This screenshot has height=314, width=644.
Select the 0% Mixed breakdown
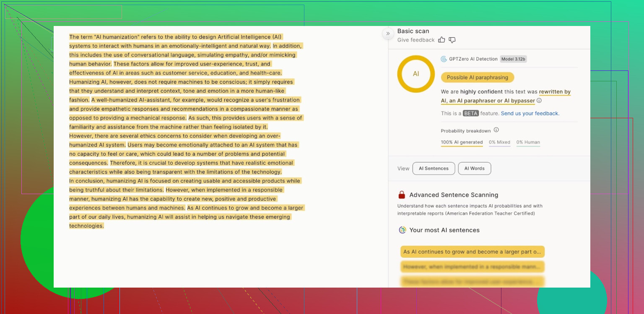pos(499,142)
